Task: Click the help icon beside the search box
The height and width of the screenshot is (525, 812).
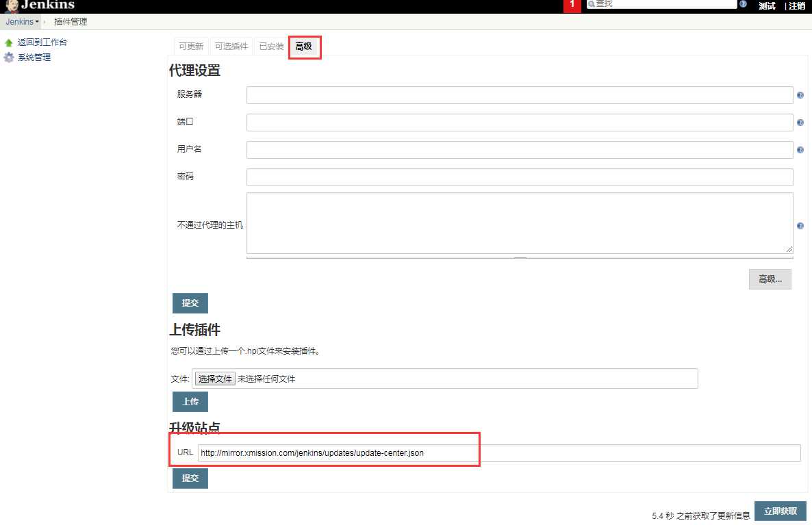Action: [x=743, y=4]
